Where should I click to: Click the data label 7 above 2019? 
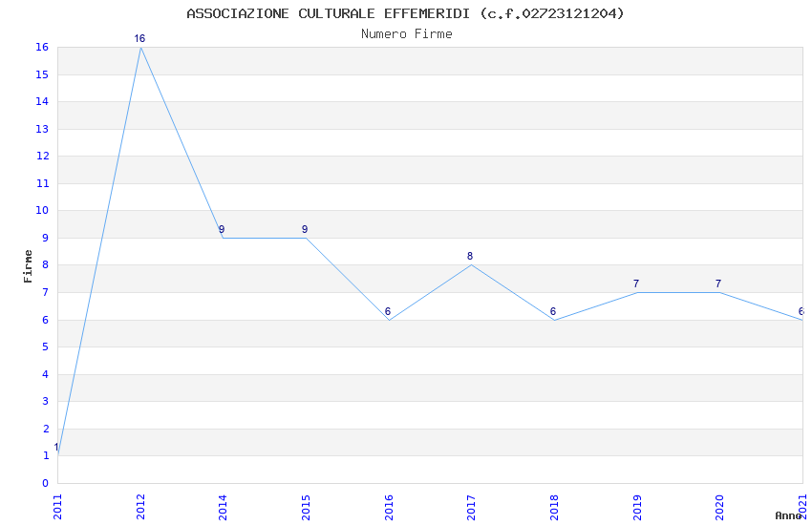click(636, 283)
